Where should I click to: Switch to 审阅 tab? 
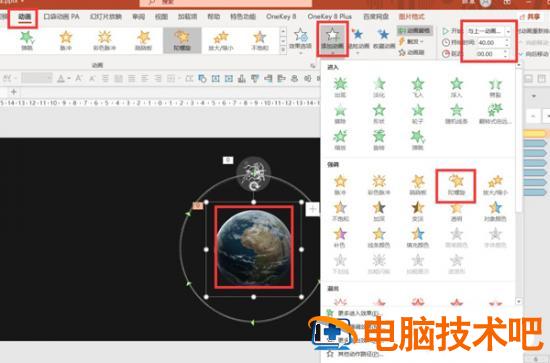click(139, 16)
